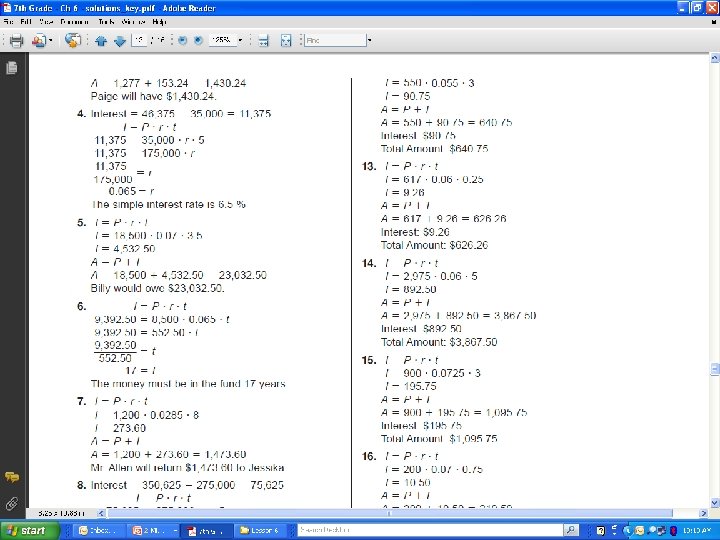Image resolution: width=720 pixels, height=540 pixels.
Task: Open the Edit menu
Action: click(26, 22)
